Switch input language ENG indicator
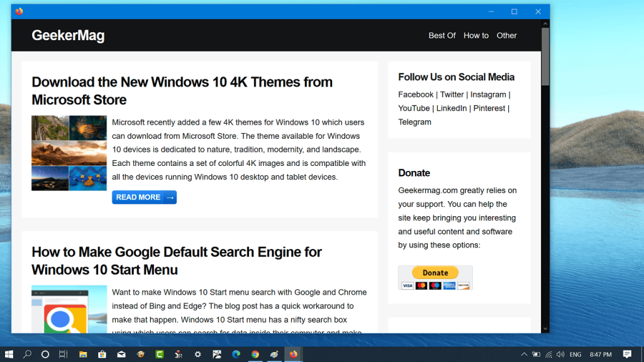 (575, 354)
